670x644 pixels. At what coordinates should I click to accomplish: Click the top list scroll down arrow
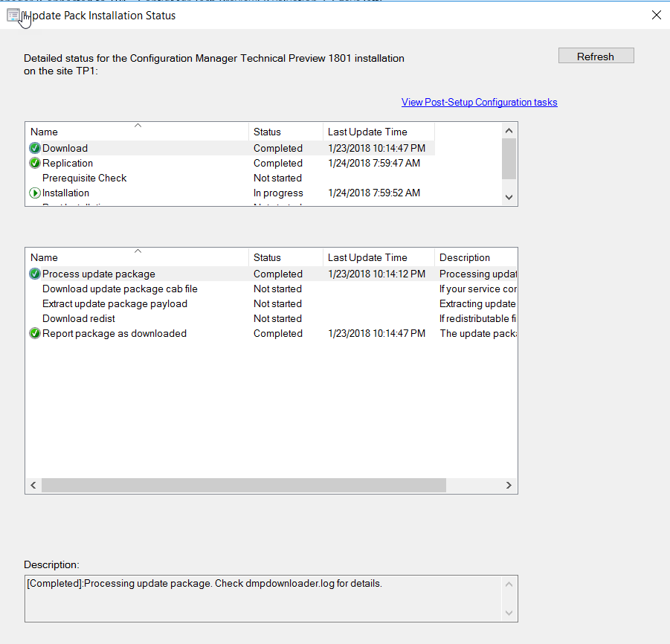click(x=509, y=197)
